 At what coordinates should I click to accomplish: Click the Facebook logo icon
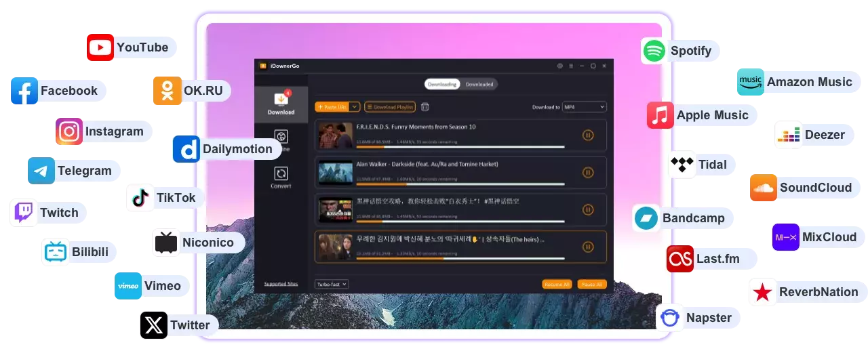click(24, 91)
